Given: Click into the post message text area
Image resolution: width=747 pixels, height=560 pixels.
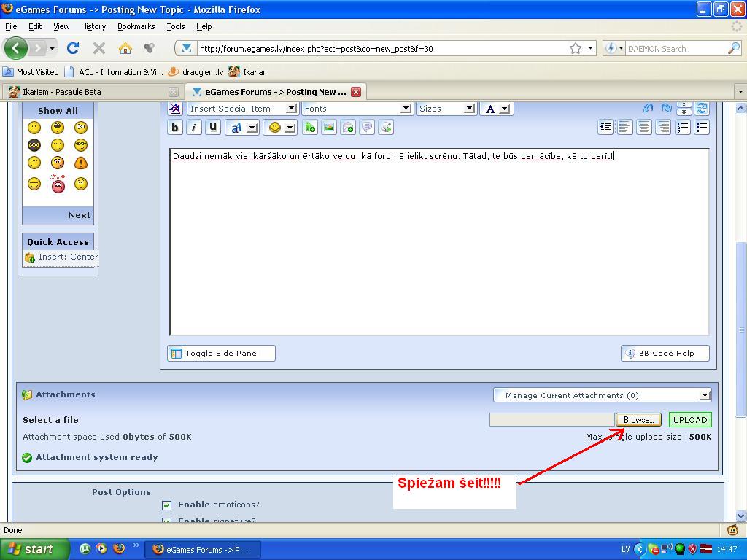Looking at the screenshot, I should click(439, 242).
